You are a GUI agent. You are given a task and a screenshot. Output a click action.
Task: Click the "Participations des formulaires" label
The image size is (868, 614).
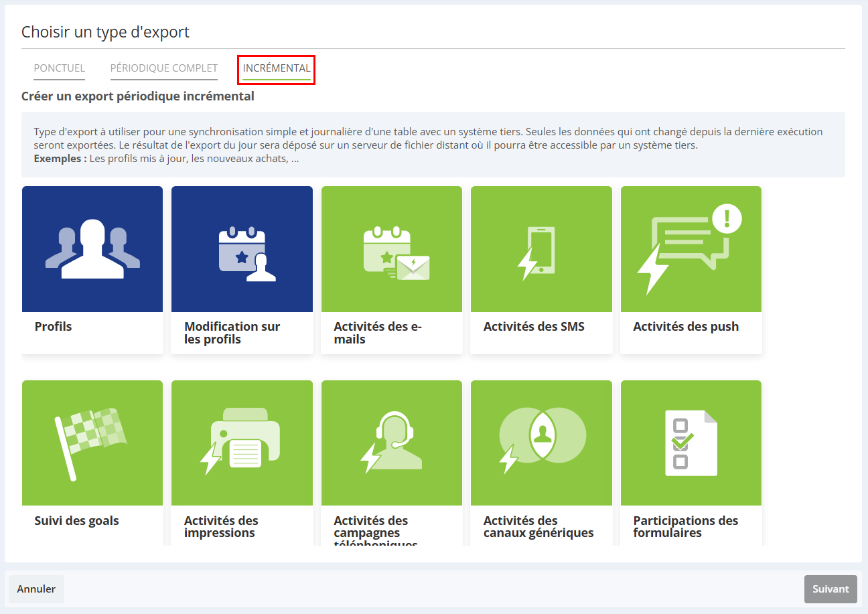pos(686,527)
